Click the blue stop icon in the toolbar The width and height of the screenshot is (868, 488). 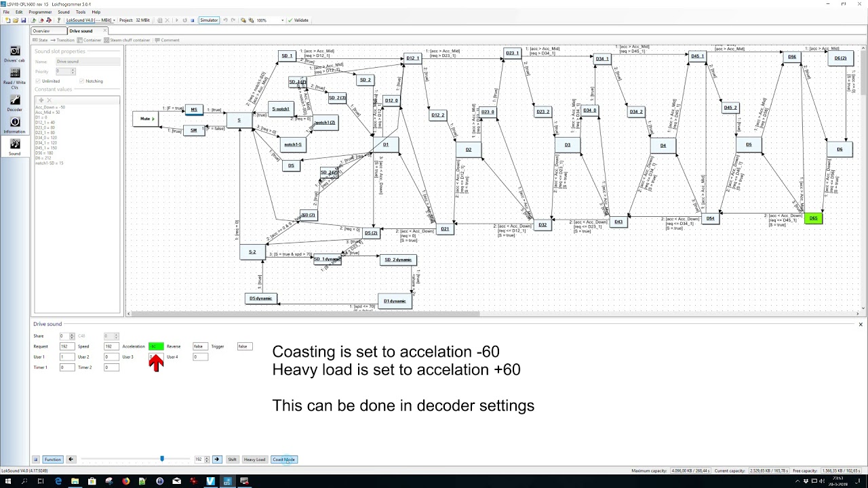[x=193, y=20]
